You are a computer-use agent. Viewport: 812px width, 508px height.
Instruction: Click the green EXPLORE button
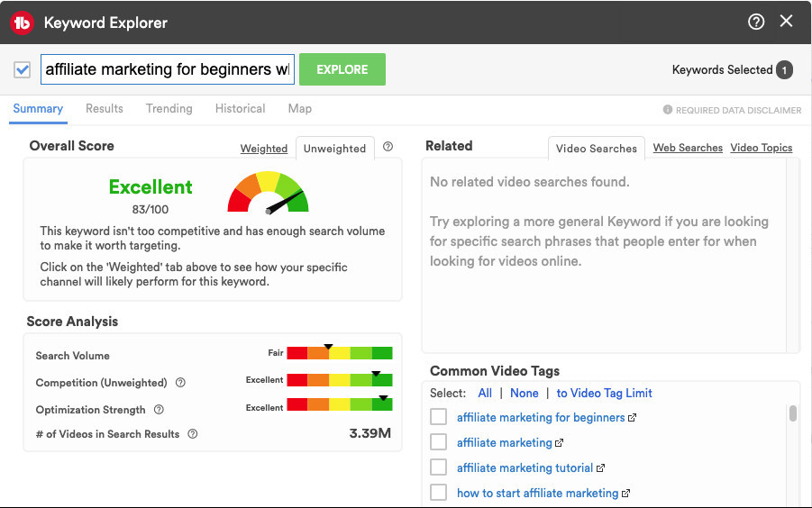point(342,69)
